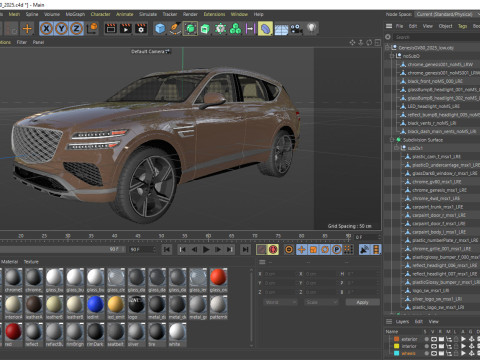Click the Object Manager search field
The image size is (480, 360).
point(437,37)
